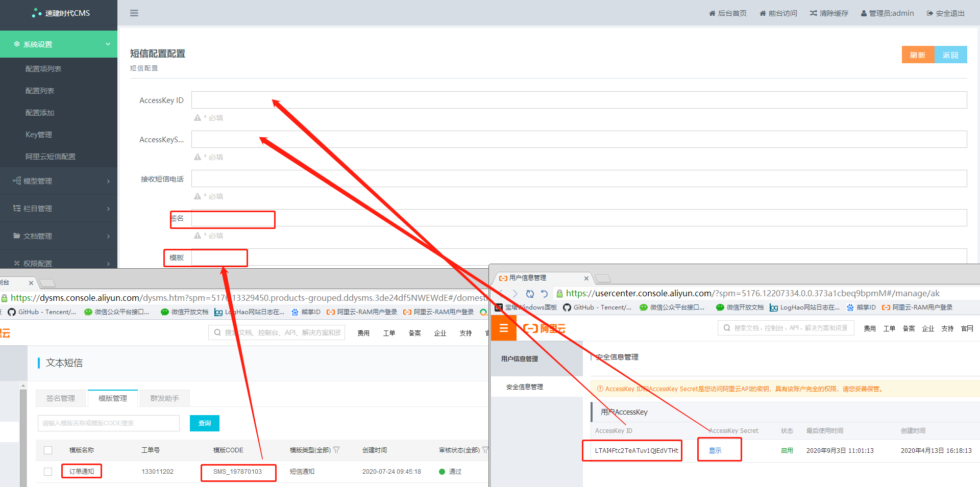Close the tab in the SMS console browser window
Image resolution: width=980 pixels, height=487 pixels.
point(31,283)
